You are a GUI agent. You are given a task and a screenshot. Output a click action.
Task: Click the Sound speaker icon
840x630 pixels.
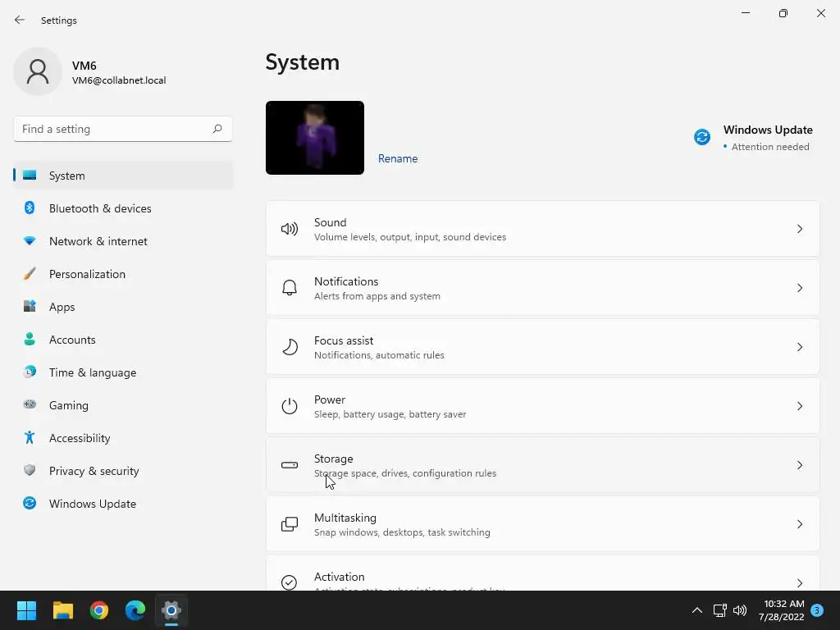click(290, 230)
